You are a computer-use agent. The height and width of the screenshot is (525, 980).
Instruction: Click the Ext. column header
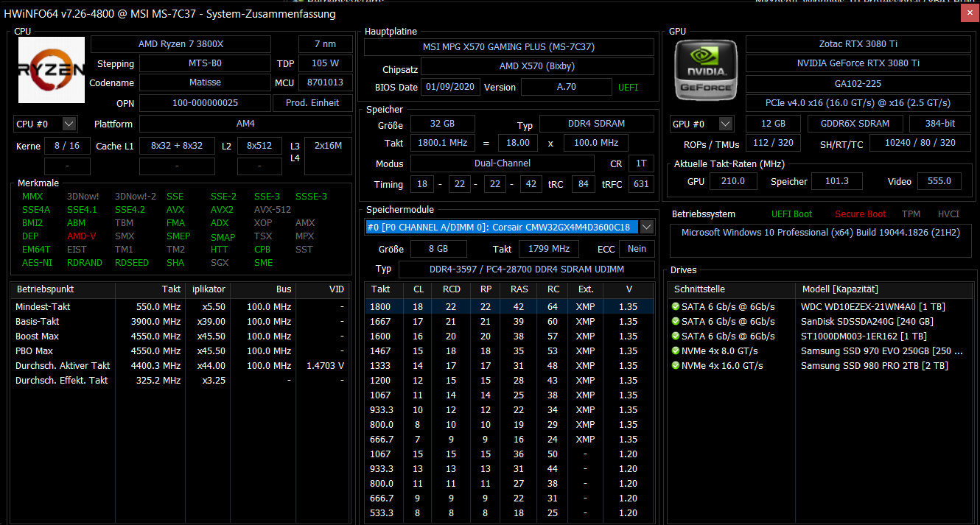click(586, 289)
